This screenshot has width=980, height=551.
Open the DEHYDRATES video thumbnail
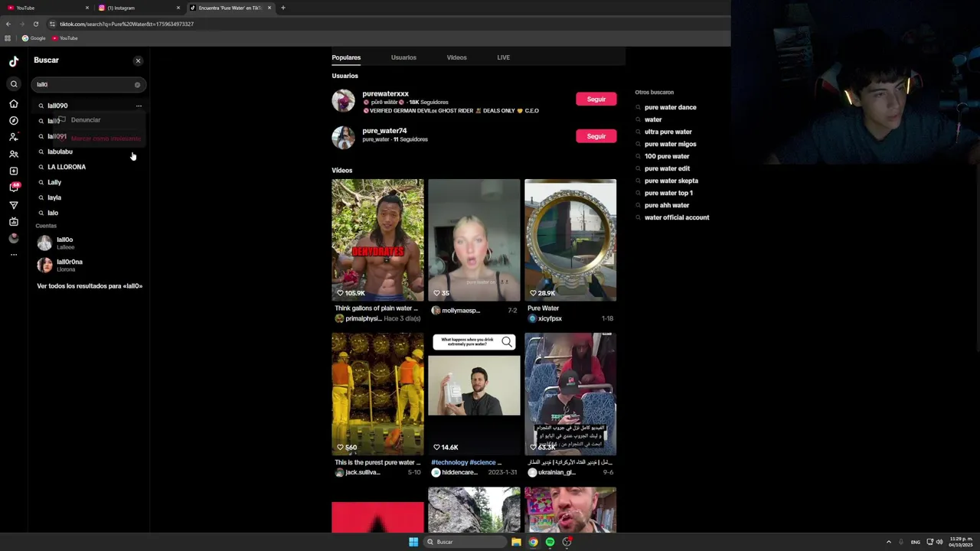point(377,240)
